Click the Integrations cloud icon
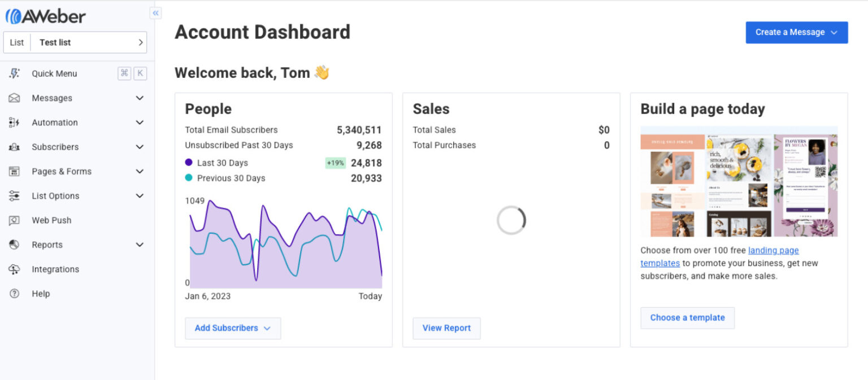This screenshot has height=380, width=868. click(14, 269)
